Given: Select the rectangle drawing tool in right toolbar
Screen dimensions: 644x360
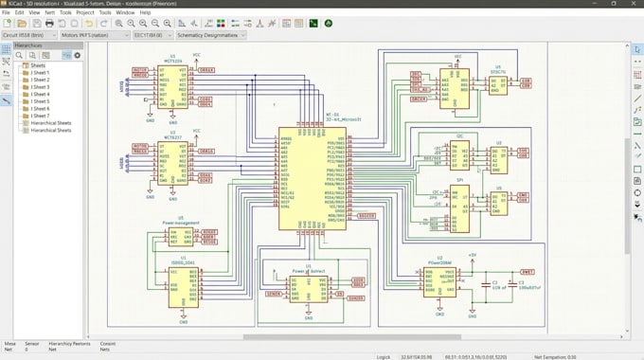Looking at the screenshot, I should coord(637,169).
